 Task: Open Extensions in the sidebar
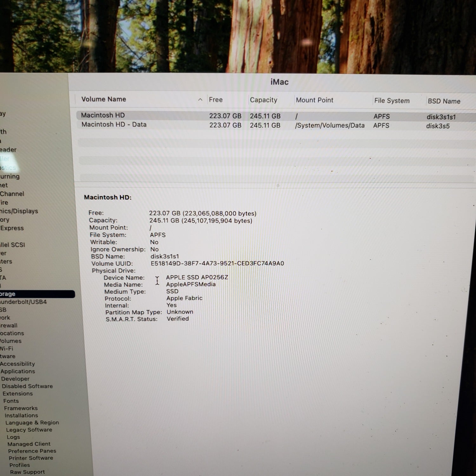click(x=18, y=393)
